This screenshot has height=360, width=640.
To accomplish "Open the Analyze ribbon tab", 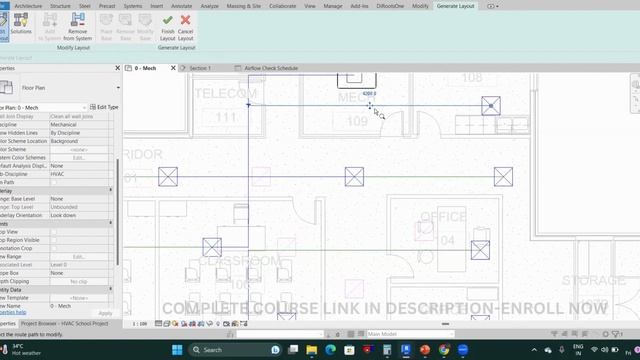I will [209, 6].
